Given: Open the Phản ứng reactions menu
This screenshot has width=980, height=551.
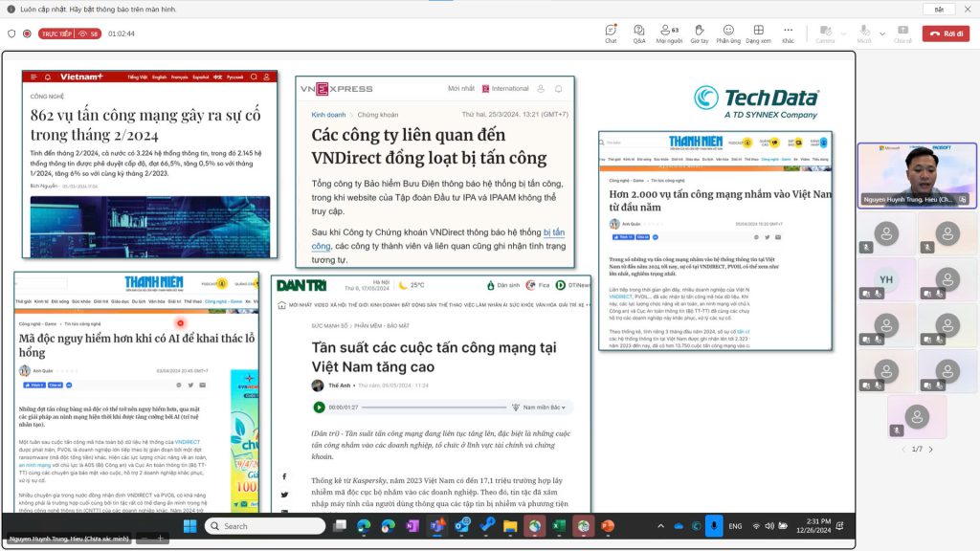Looking at the screenshot, I should pos(728,33).
